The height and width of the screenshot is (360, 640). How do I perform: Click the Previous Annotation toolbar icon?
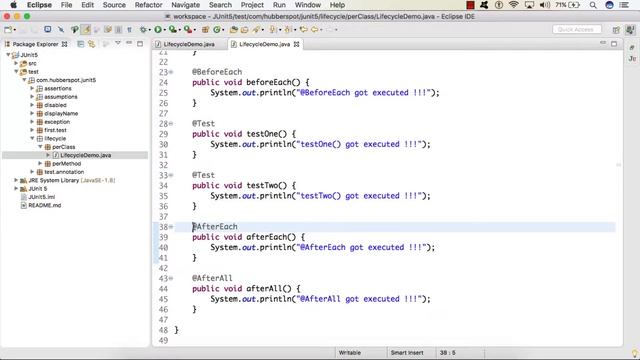(x=288, y=29)
